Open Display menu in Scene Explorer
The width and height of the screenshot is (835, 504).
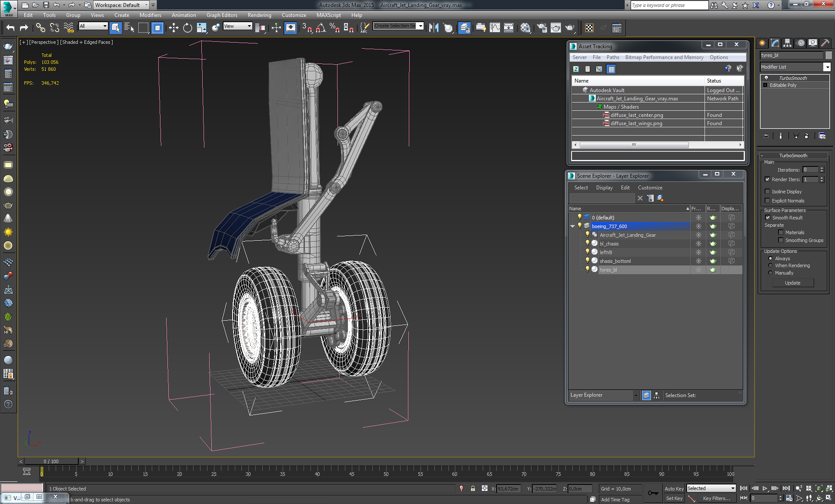click(604, 188)
